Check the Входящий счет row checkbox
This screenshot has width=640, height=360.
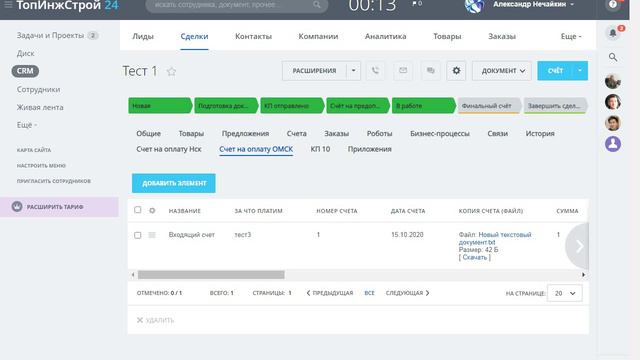click(138, 235)
